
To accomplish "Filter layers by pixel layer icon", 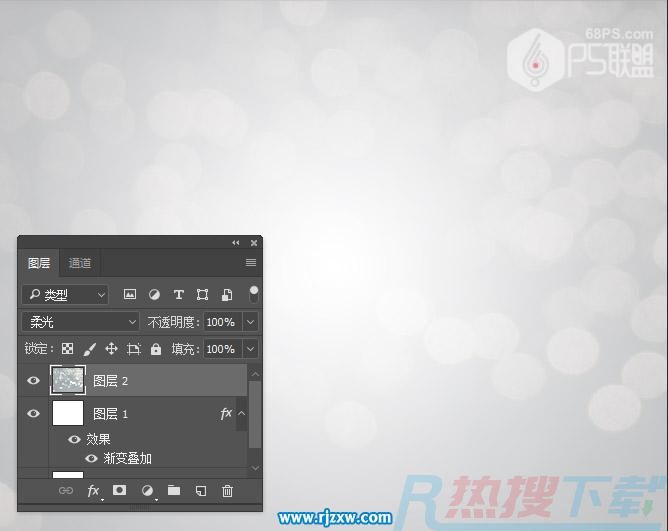I will (x=130, y=294).
